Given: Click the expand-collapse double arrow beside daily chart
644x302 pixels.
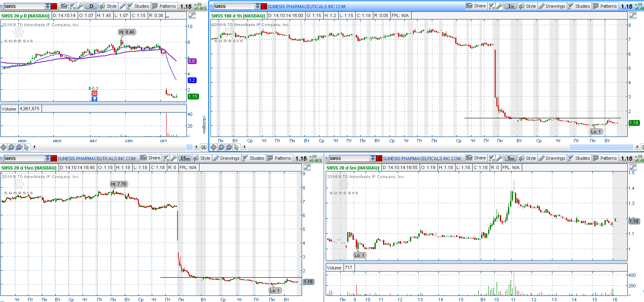Looking at the screenshot, I should (204, 147).
